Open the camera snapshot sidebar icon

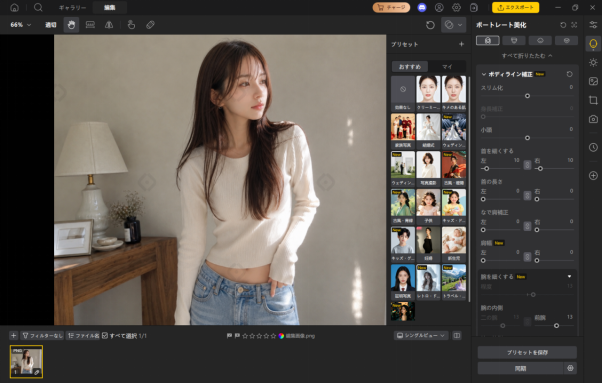pyautogui.click(x=593, y=119)
